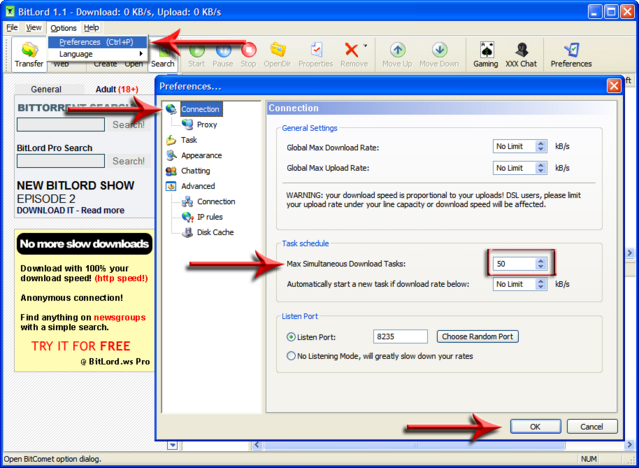Open the Options menu
The height and width of the screenshot is (468, 639).
click(x=63, y=28)
